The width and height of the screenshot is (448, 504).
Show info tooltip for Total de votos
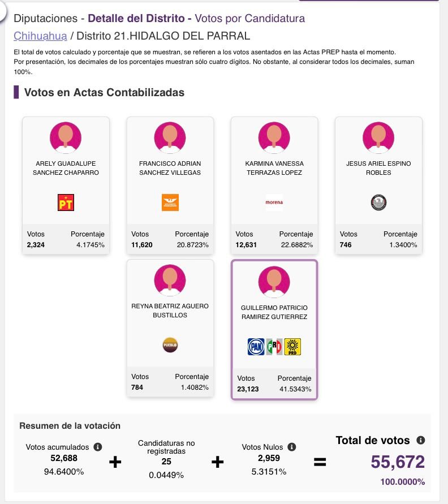pyautogui.click(x=420, y=440)
